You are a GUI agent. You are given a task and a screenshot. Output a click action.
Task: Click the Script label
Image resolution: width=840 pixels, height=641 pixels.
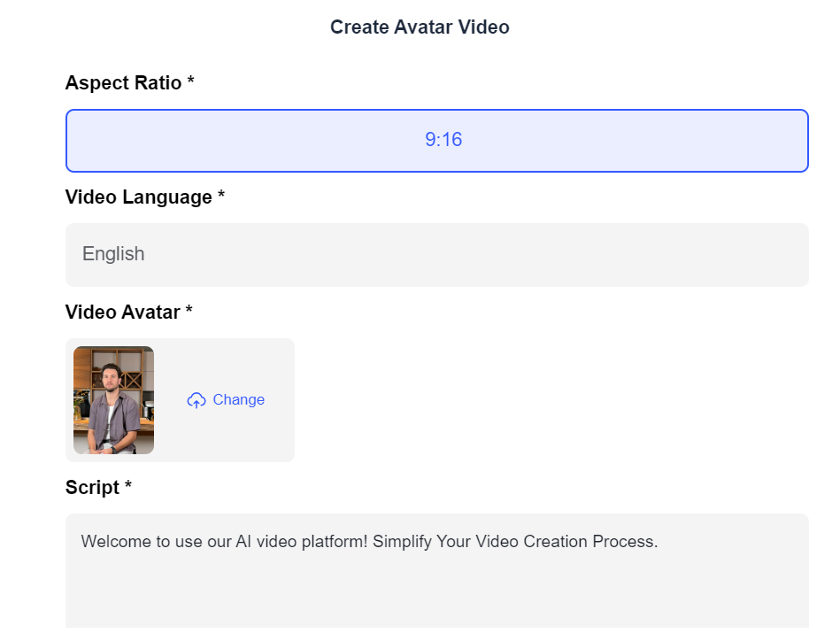(98, 487)
